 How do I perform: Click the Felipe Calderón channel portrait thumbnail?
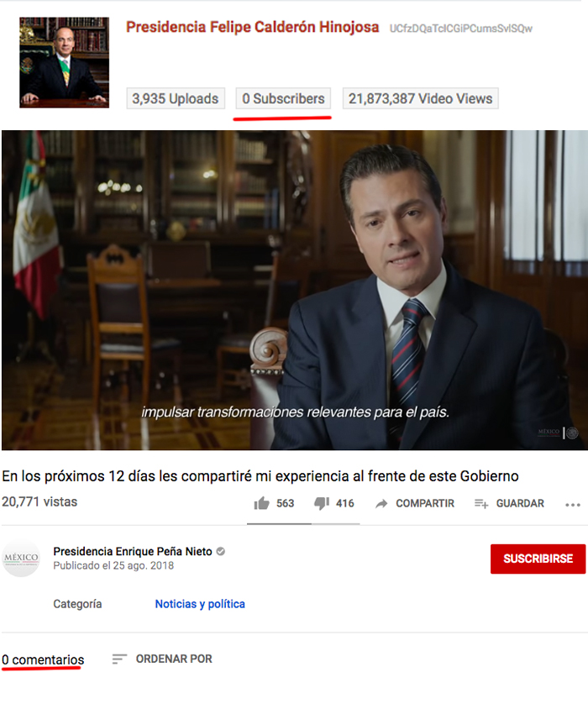[x=64, y=63]
